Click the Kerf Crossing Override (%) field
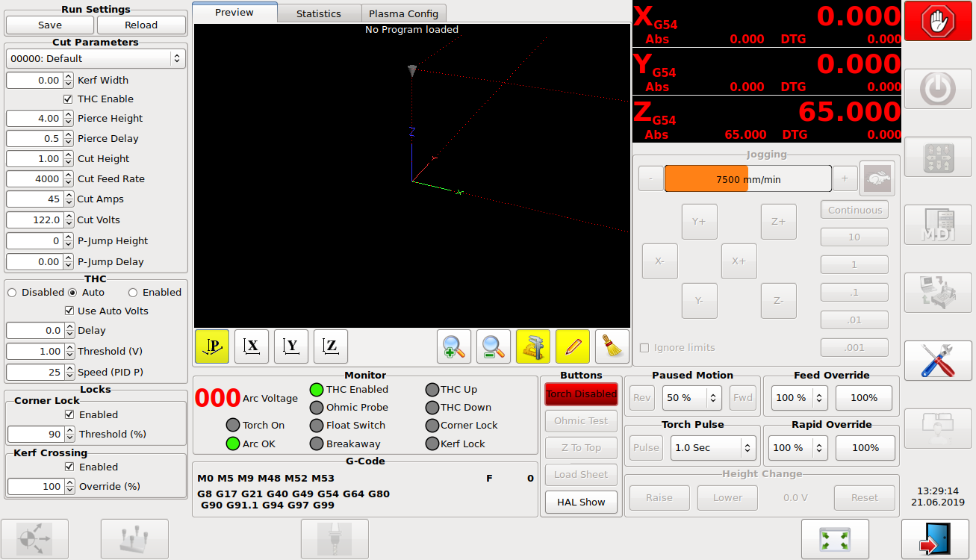Image resolution: width=976 pixels, height=560 pixels. (36, 486)
